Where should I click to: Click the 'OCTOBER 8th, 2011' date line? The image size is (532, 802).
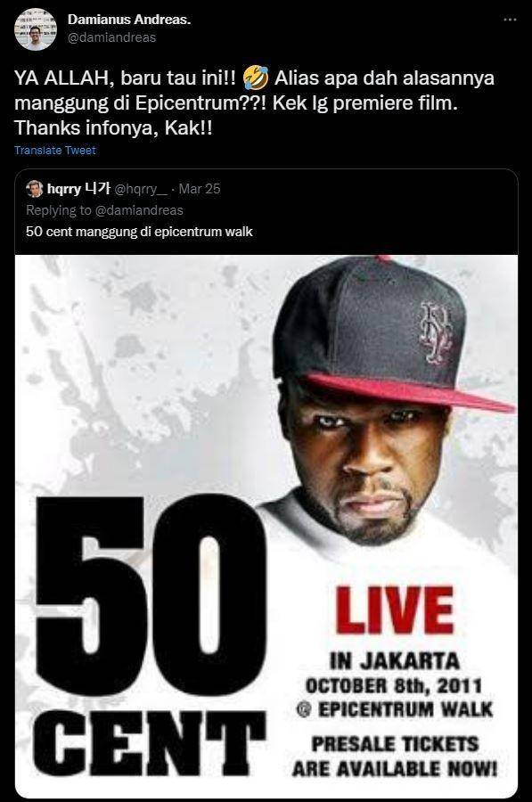pyautogui.click(x=394, y=685)
